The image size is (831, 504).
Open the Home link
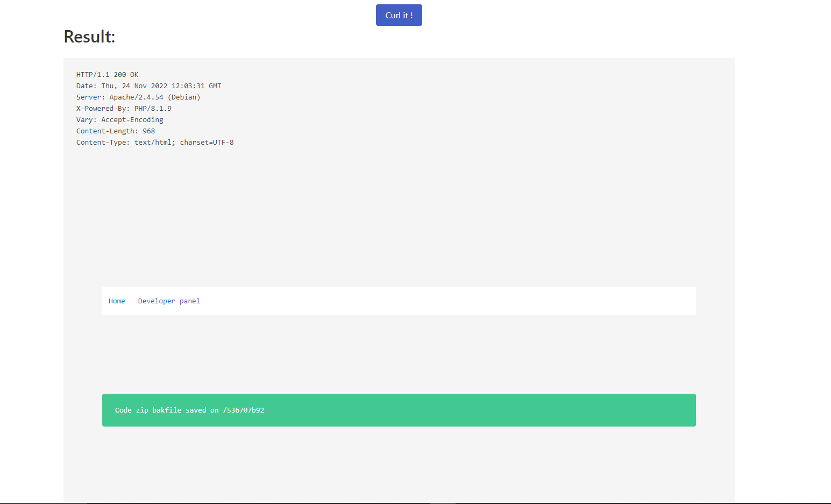tap(117, 301)
